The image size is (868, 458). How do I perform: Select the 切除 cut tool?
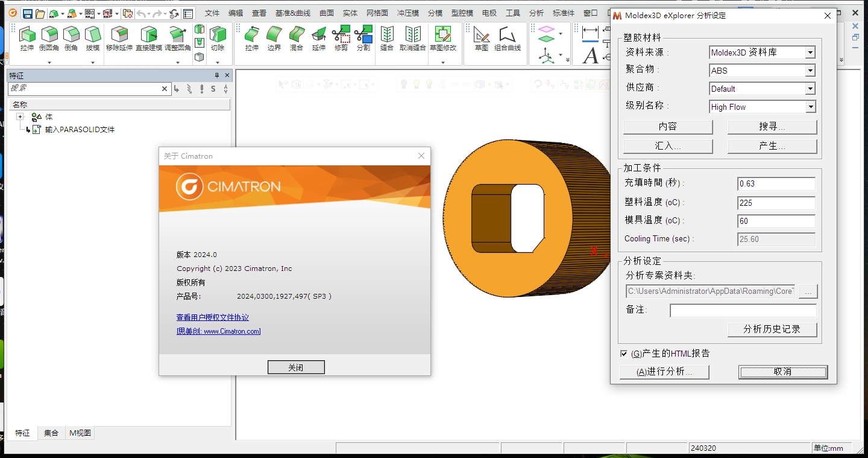[x=218, y=39]
